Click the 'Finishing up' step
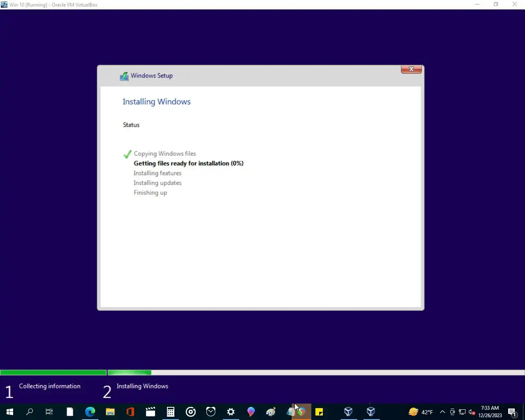This screenshot has width=525, height=420. coord(151,193)
